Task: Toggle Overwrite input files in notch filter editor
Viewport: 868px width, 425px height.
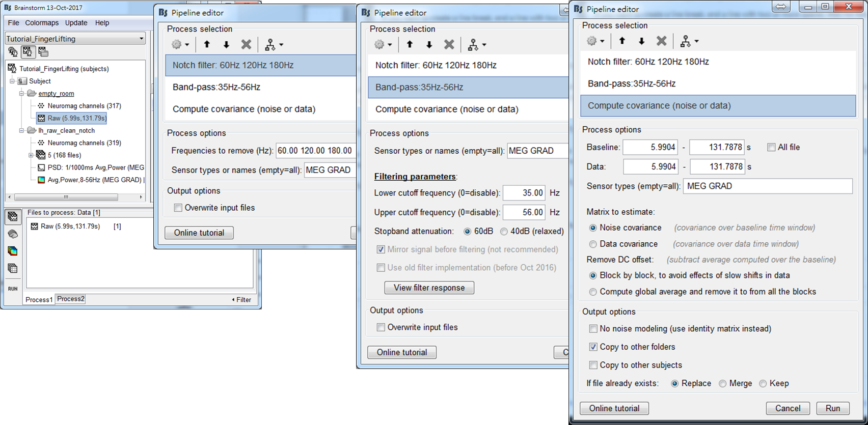Action: [178, 208]
